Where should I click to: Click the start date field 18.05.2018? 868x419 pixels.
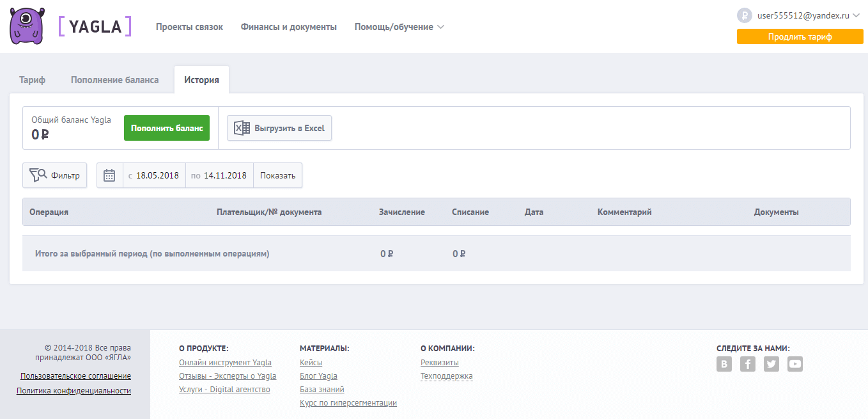pyautogui.click(x=157, y=175)
